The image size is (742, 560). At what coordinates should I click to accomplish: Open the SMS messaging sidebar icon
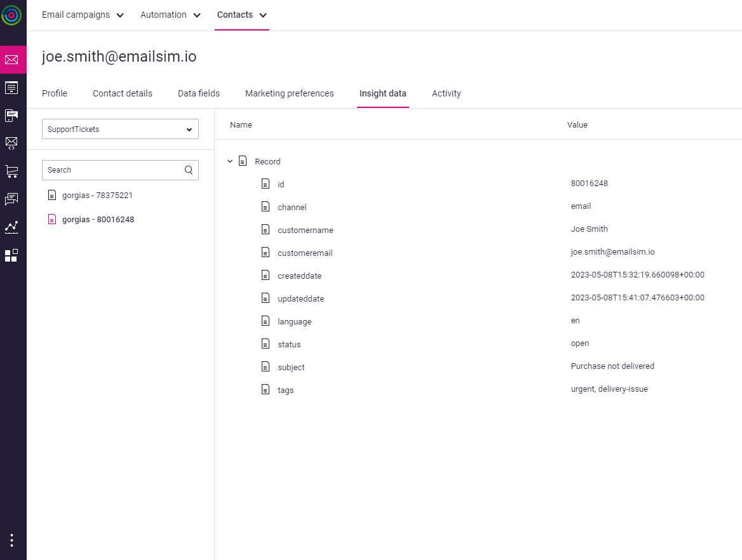pos(13,115)
